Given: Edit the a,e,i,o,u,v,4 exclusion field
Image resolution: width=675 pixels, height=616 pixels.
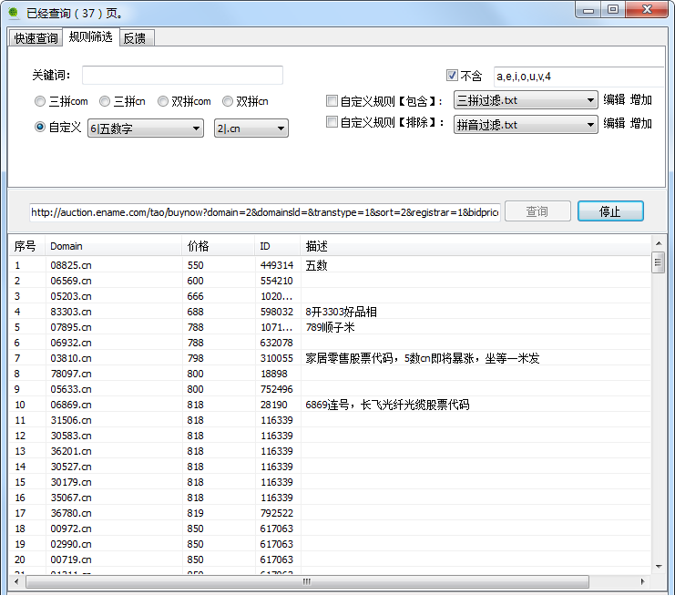Looking at the screenshot, I should [578, 77].
